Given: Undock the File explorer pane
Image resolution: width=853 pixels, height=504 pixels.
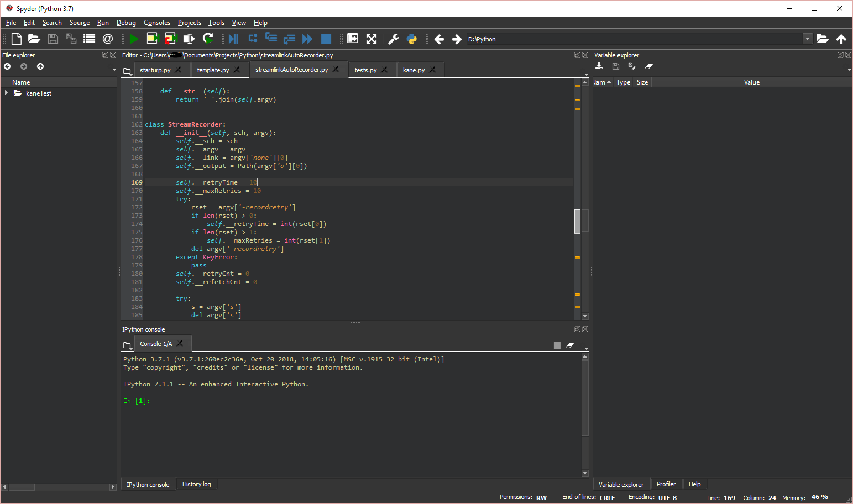Looking at the screenshot, I should pos(105,55).
